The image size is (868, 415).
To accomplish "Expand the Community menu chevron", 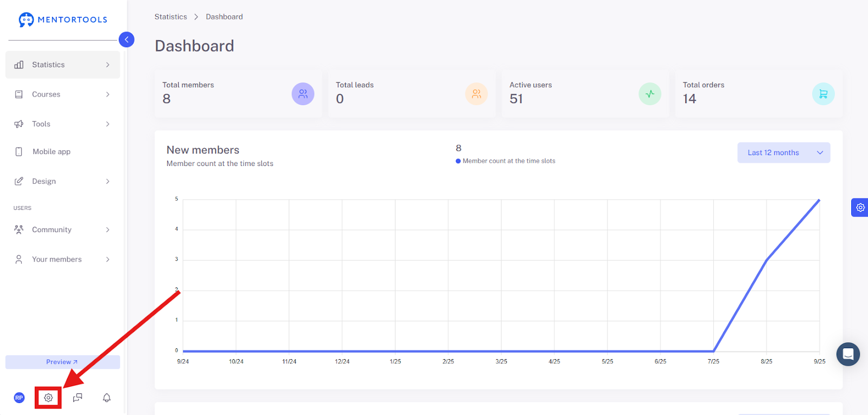I will [107, 229].
